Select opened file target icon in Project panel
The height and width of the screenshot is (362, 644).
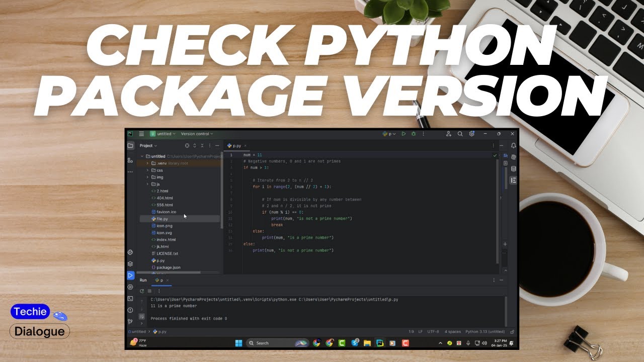187,146
